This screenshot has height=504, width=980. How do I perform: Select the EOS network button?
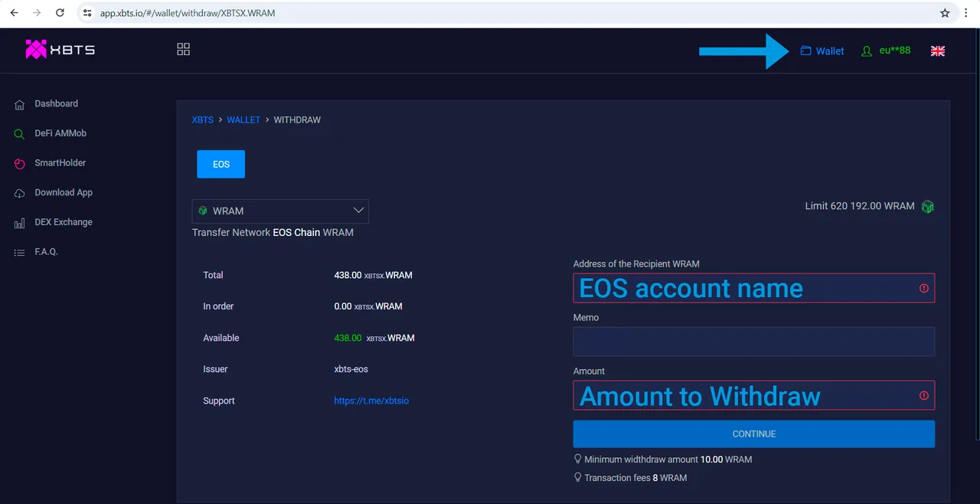tap(220, 164)
